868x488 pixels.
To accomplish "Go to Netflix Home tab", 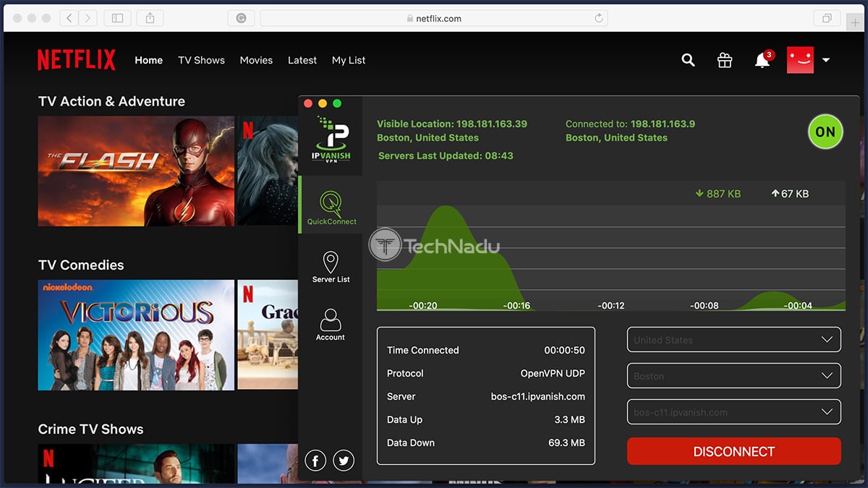I will click(148, 60).
